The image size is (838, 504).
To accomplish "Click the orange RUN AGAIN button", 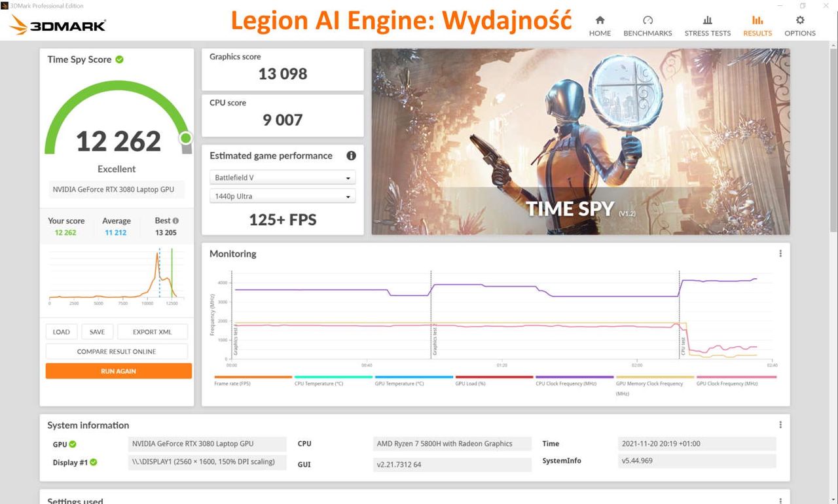I will tap(118, 371).
